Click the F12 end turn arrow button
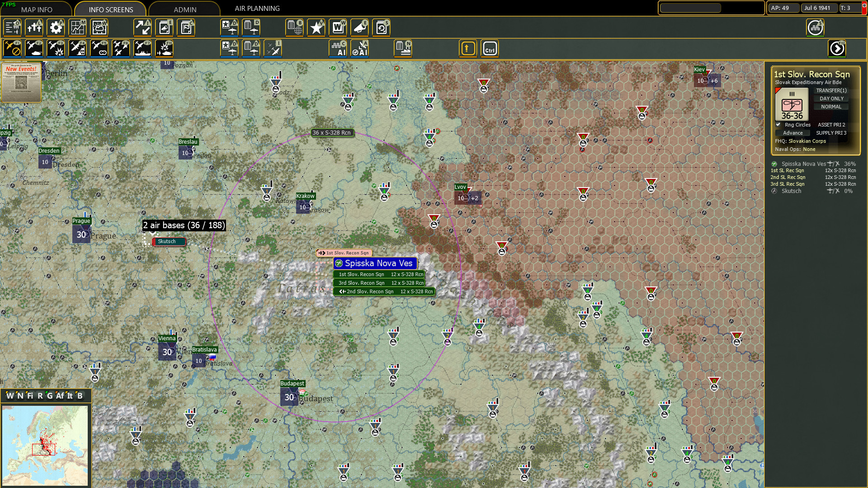Image resolution: width=868 pixels, height=488 pixels. point(837,48)
